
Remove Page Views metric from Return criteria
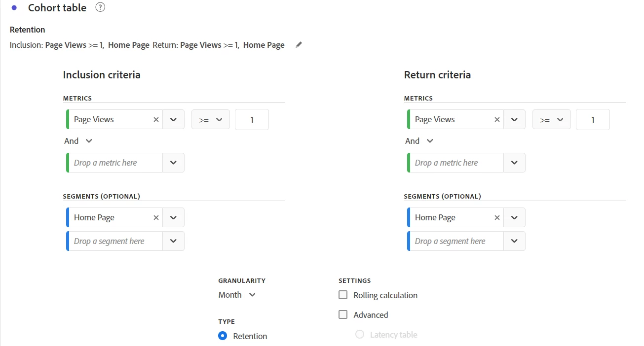(x=497, y=119)
